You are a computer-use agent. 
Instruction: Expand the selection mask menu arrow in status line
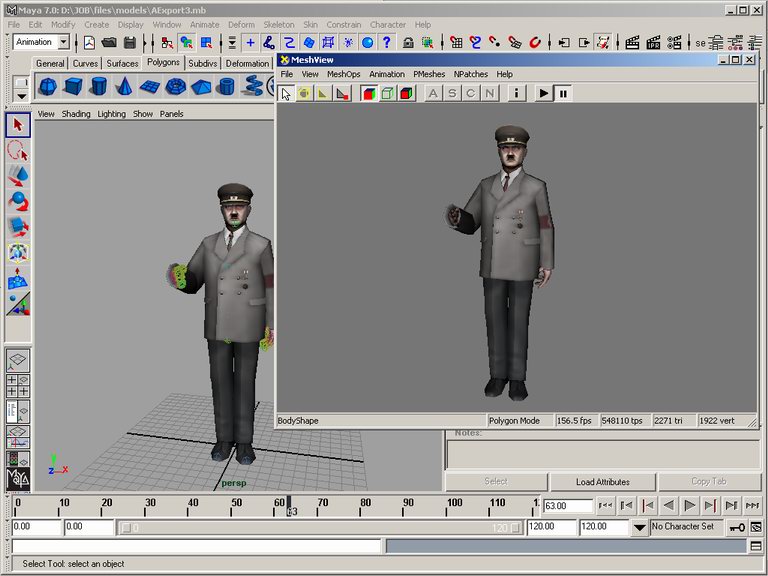pyautogui.click(x=232, y=43)
